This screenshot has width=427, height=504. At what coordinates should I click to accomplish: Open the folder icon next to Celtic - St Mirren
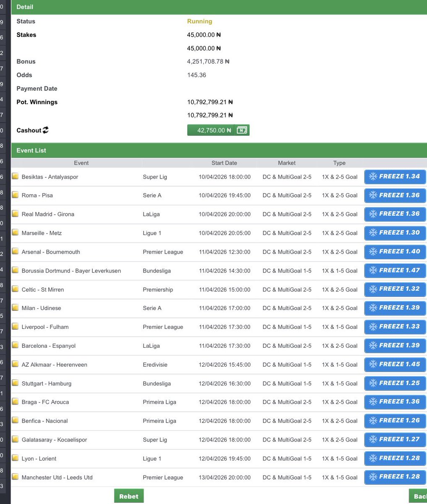[15, 289]
